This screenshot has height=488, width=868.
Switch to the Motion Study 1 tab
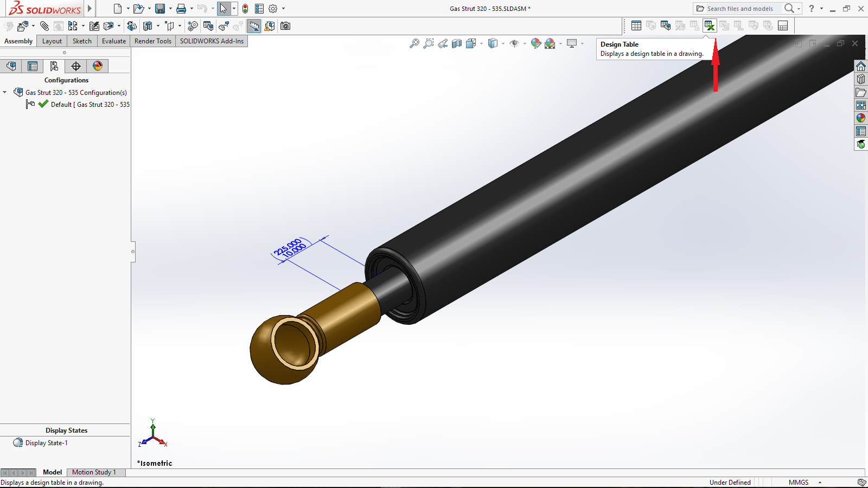click(94, 472)
